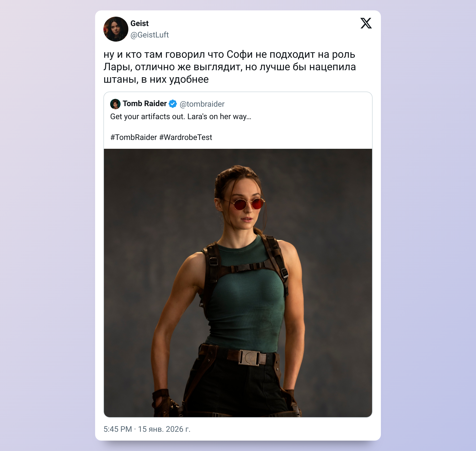Click the X logo
The width and height of the screenshot is (476, 451).
[366, 23]
